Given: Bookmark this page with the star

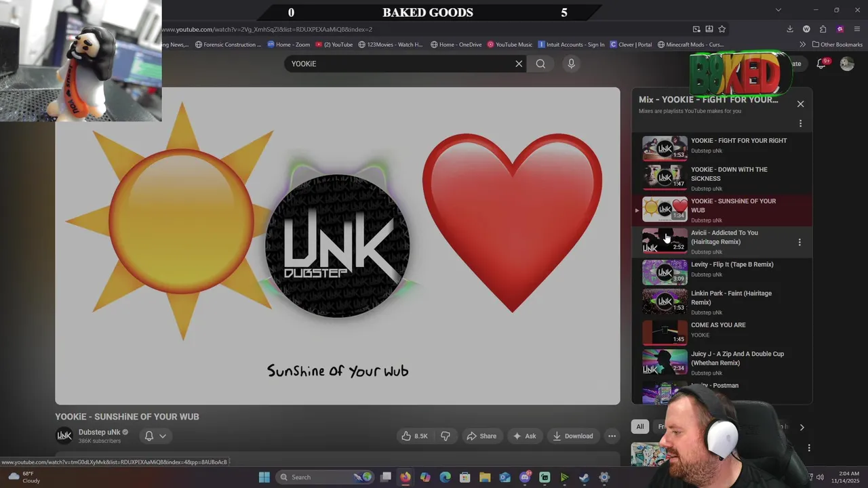Looking at the screenshot, I should coord(722,29).
